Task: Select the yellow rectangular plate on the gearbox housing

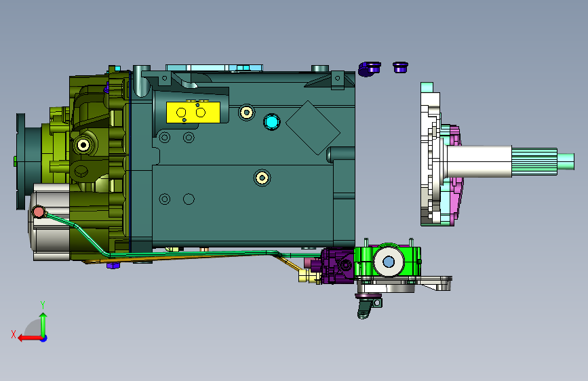Action: (193, 112)
